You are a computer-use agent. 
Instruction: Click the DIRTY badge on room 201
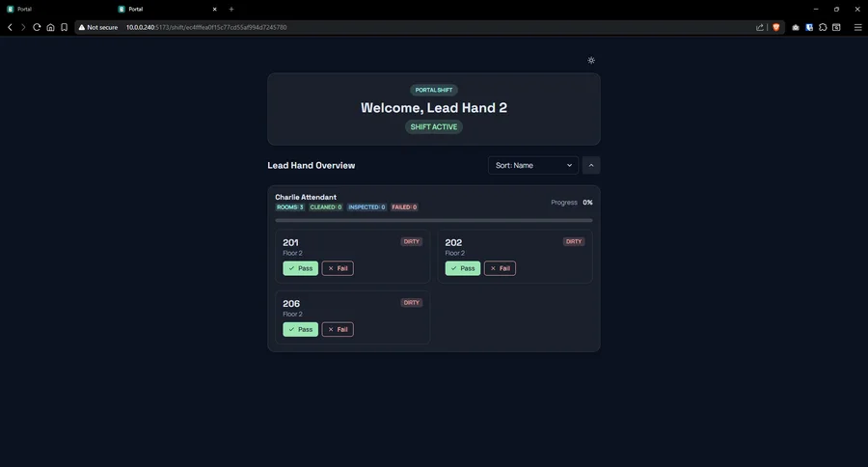(x=411, y=241)
